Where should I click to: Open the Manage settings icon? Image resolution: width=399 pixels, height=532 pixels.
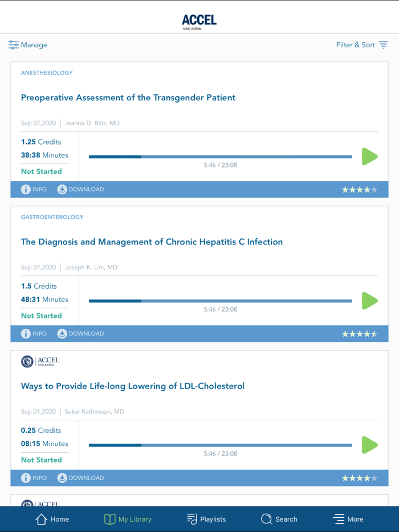click(14, 44)
